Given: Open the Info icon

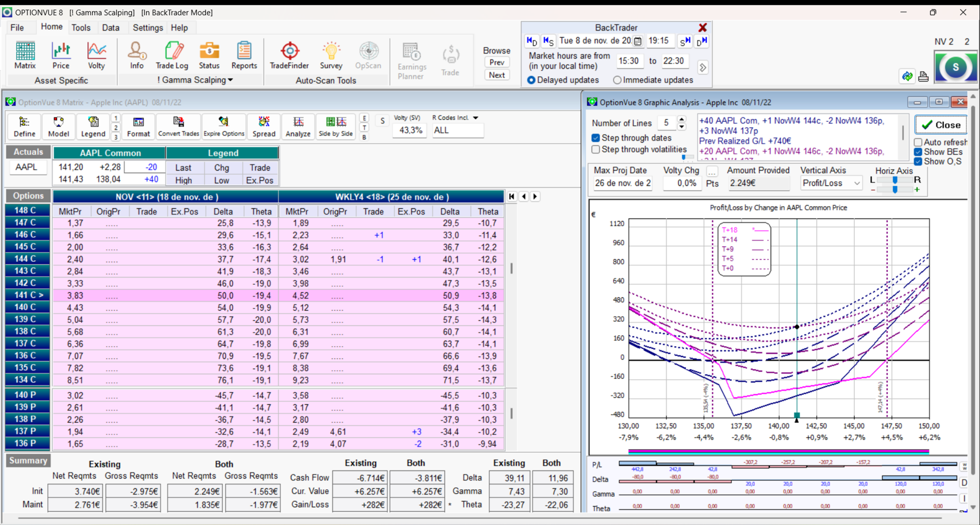Looking at the screenshot, I should point(137,56).
